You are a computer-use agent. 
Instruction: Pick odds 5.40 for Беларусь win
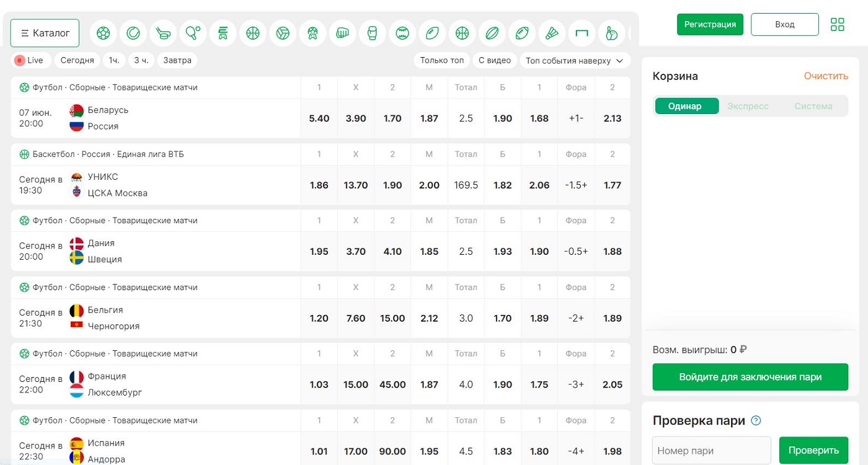(x=319, y=118)
